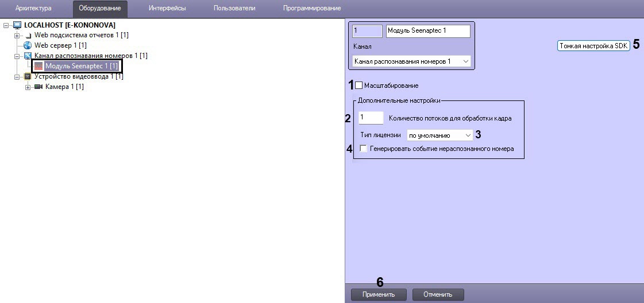The image size is (644, 303).
Task: Switch to the Архитектура tab
Action: (33, 8)
